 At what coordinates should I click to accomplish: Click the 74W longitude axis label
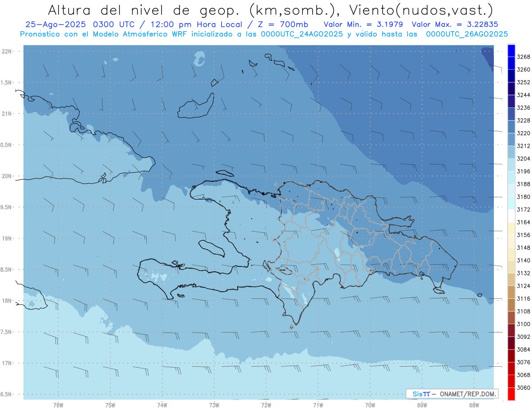tap(162, 405)
